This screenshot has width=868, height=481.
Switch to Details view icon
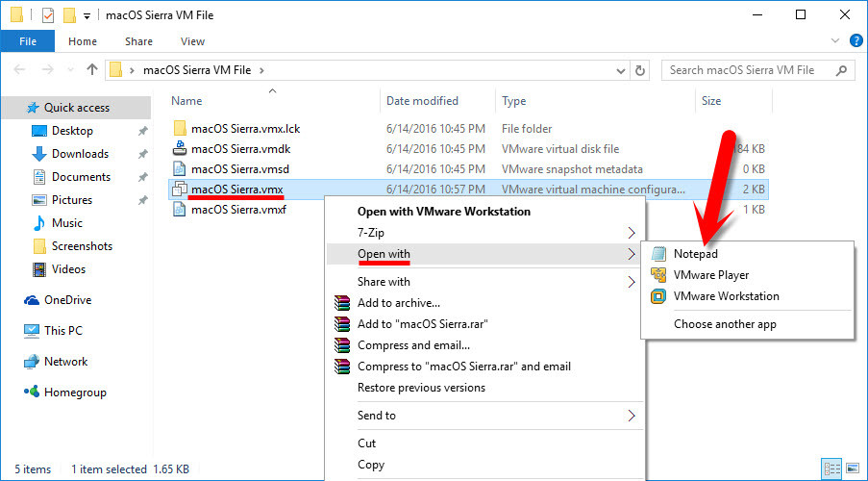point(832,468)
